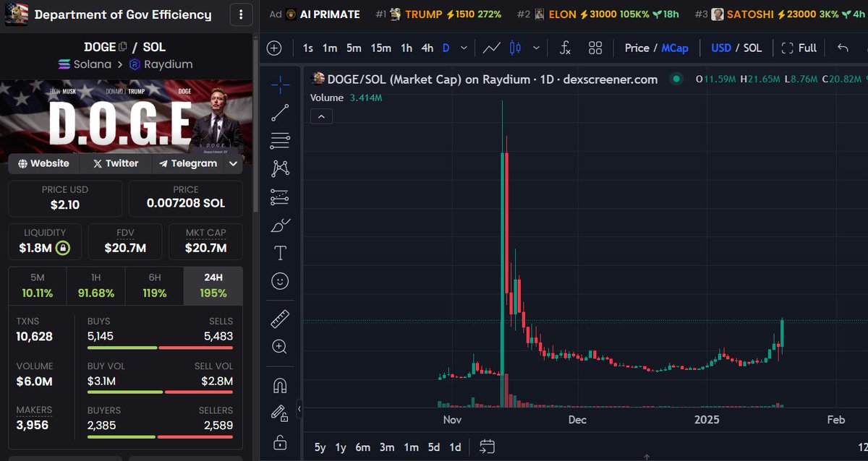Enter Full screen chart mode
Image resolution: width=868 pixels, height=461 pixels.
(799, 48)
